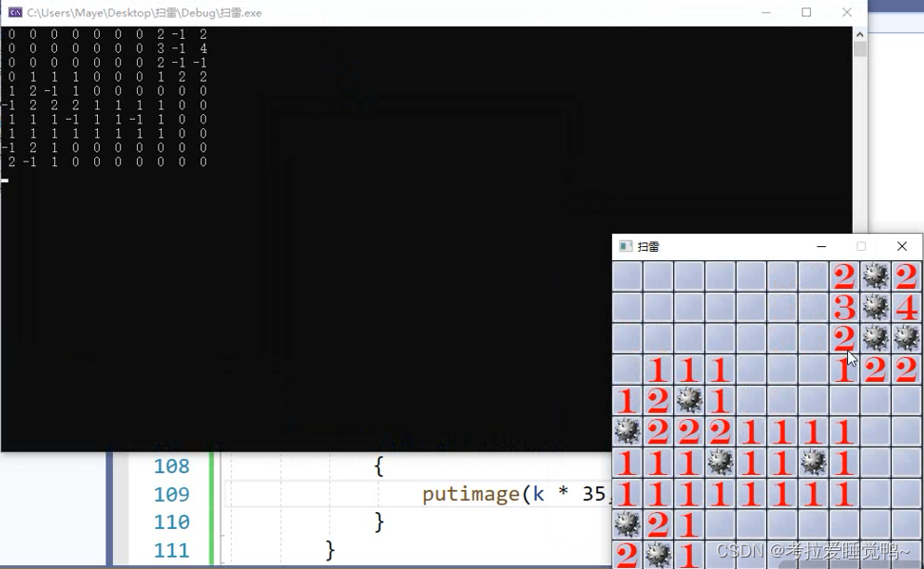The height and width of the screenshot is (569, 924).
Task: Click the closing brace on line 110
Action: [x=379, y=522]
